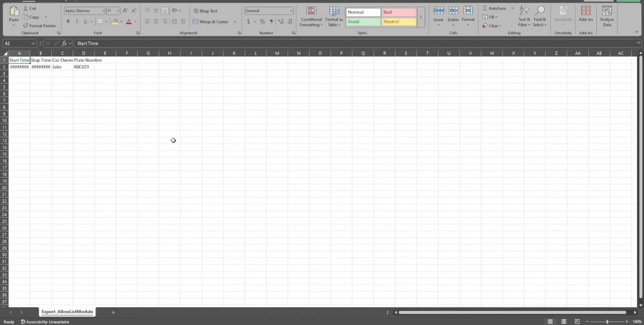Click the Cut scissors icon
This screenshot has height=325, width=644.
tap(25, 8)
